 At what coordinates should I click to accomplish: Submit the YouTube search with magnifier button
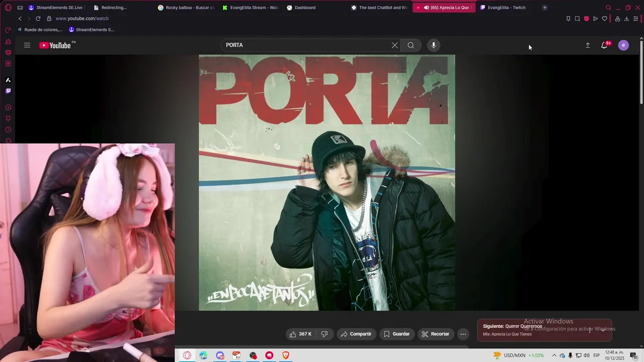411,45
